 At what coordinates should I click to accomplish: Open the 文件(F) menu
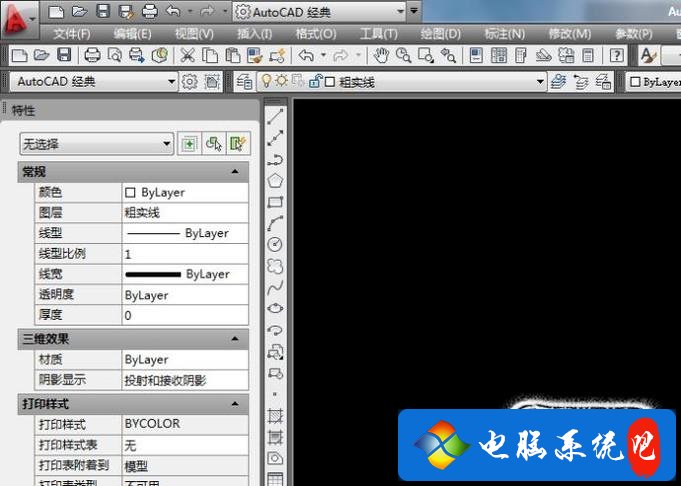coord(72,34)
